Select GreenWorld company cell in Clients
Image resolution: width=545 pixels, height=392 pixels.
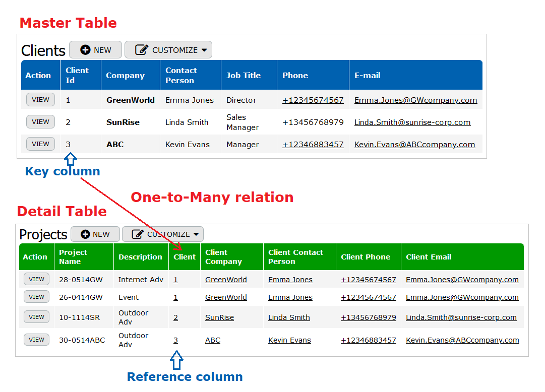pyautogui.click(x=131, y=100)
